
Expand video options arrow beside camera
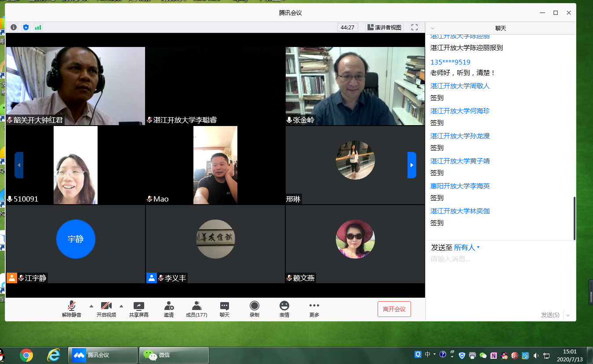pos(121,306)
